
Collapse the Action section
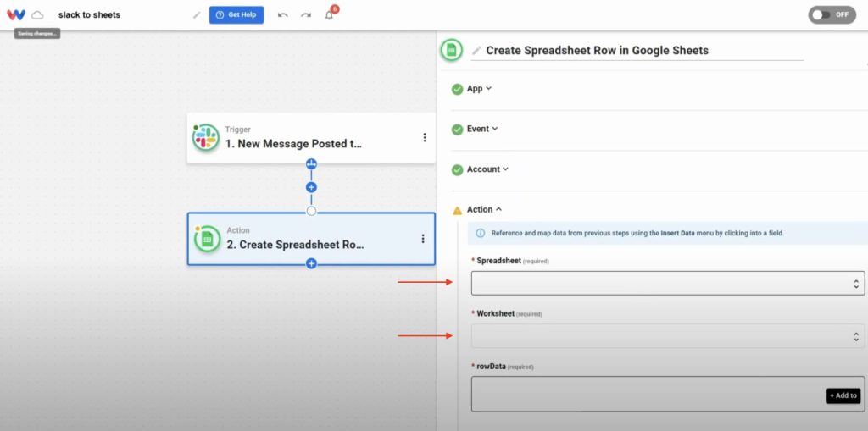(484, 210)
